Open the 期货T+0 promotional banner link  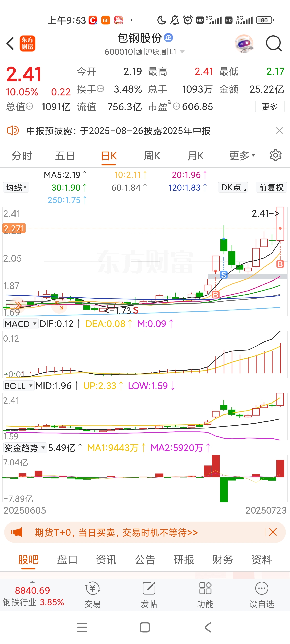[x=116, y=533]
